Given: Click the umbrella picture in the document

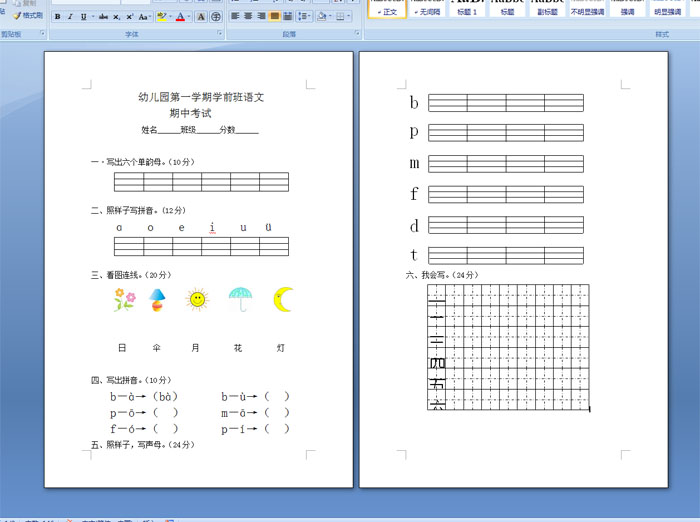Looking at the screenshot, I should 240,299.
